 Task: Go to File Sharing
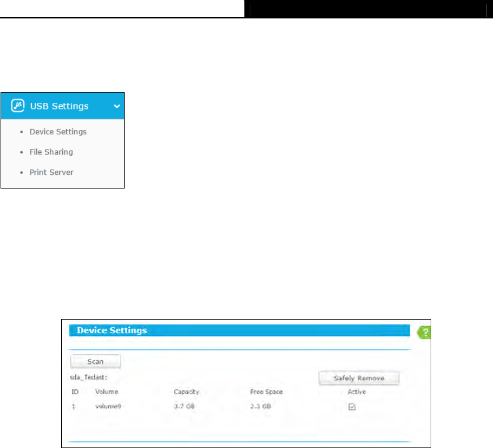[x=51, y=152]
